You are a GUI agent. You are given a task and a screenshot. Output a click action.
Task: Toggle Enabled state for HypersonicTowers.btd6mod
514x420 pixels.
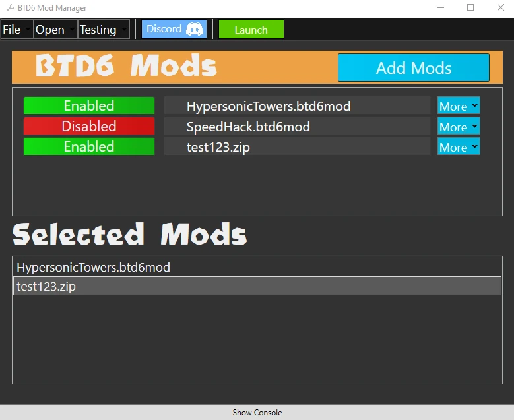[x=89, y=105]
